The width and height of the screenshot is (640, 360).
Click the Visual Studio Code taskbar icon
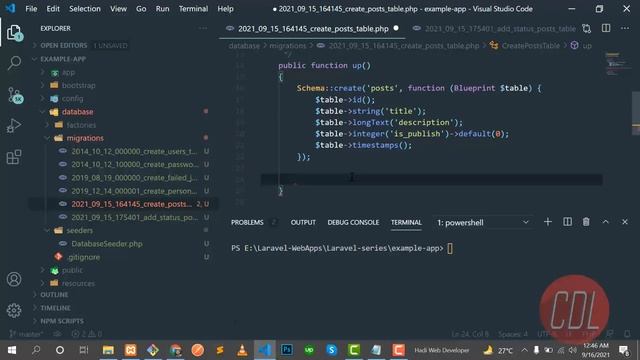click(x=264, y=350)
